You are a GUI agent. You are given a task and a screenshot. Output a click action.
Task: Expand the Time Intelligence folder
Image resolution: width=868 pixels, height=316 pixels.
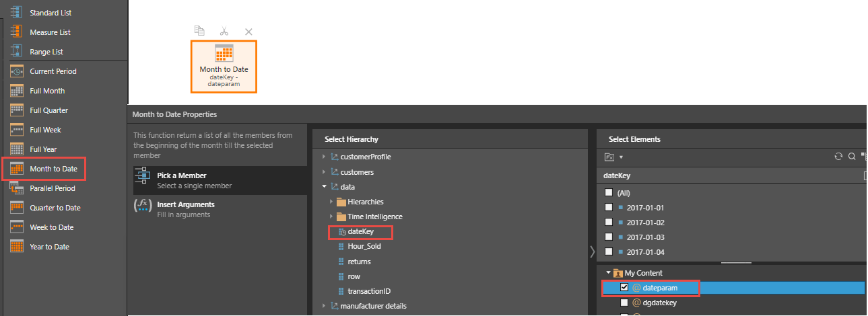(x=331, y=216)
